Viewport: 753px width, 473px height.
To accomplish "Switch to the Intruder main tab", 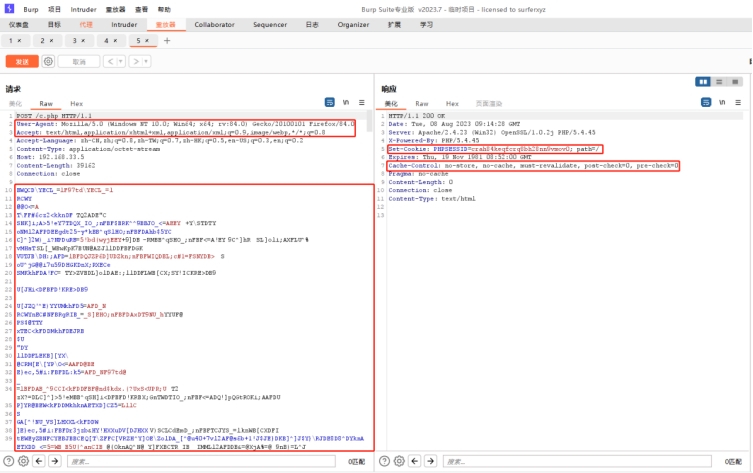I will pos(125,23).
